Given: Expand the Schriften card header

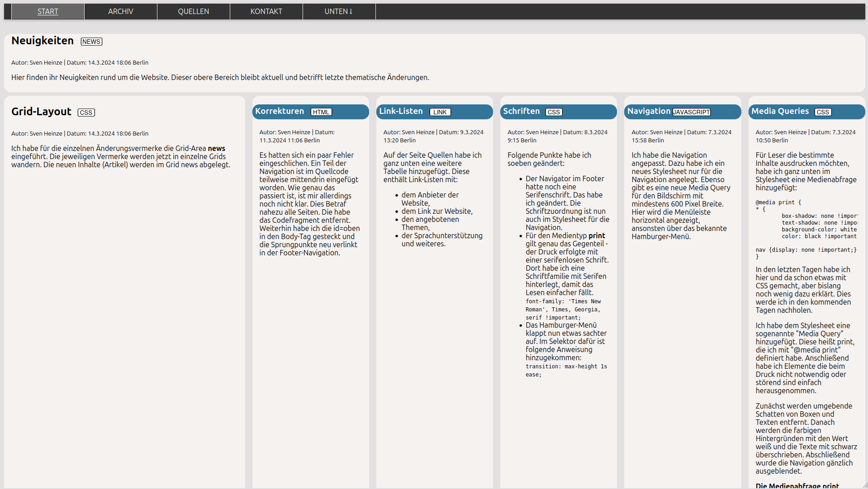Looking at the screenshot, I should pos(521,111).
